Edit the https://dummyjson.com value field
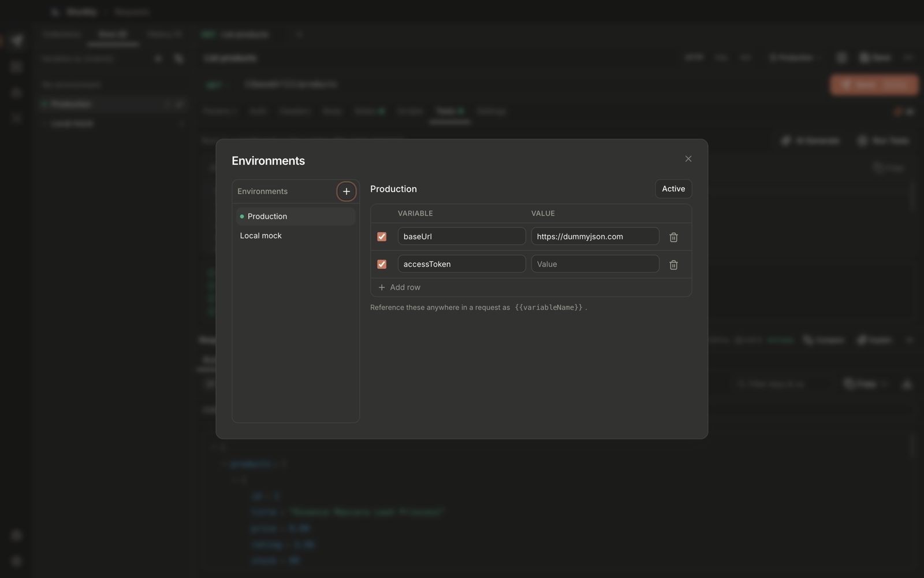924x578 pixels. click(x=595, y=236)
